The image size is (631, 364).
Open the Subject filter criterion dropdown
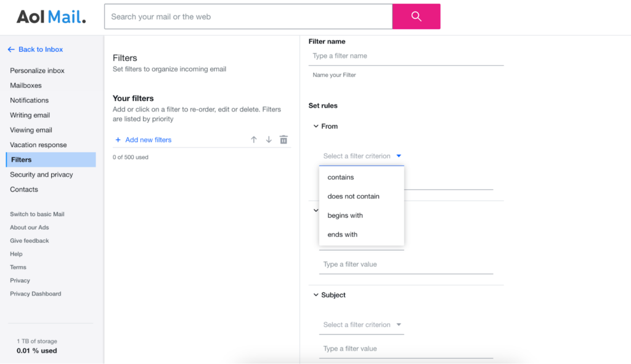[361, 325]
